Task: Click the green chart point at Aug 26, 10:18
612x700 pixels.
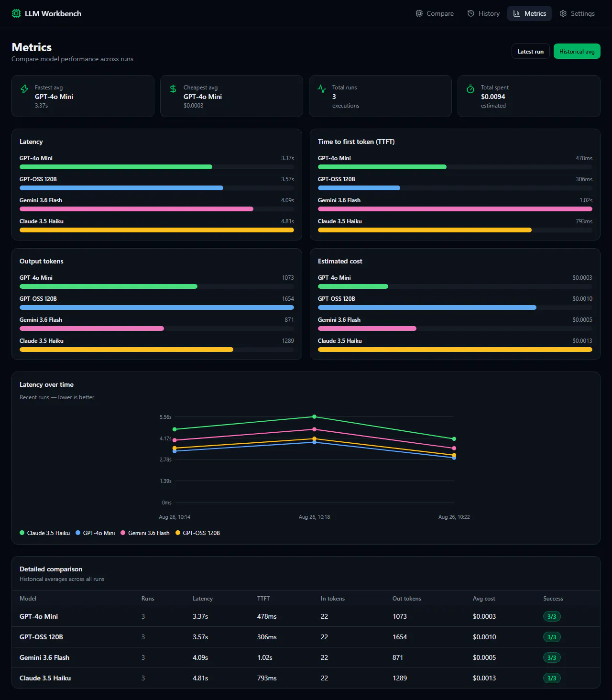Action: [x=314, y=417]
